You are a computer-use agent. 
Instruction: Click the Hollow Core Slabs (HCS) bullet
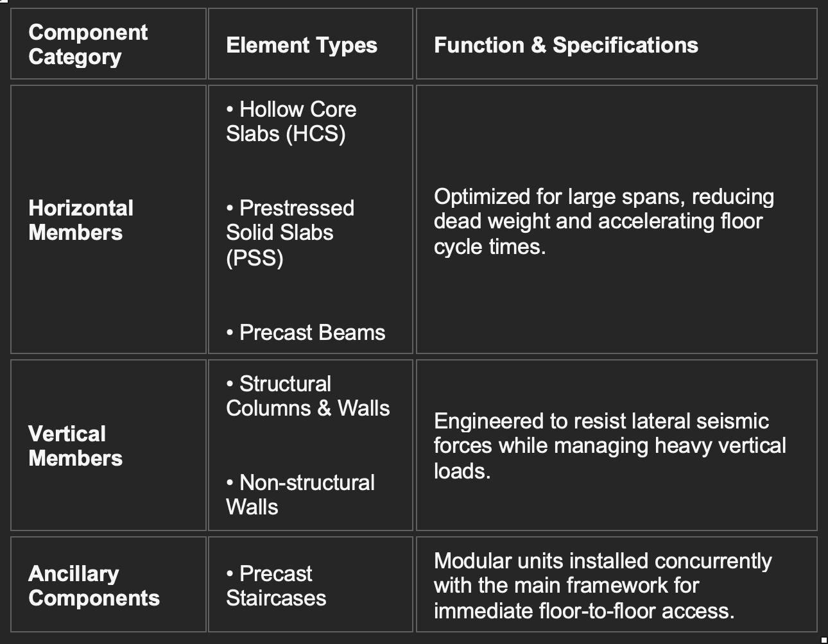291,121
